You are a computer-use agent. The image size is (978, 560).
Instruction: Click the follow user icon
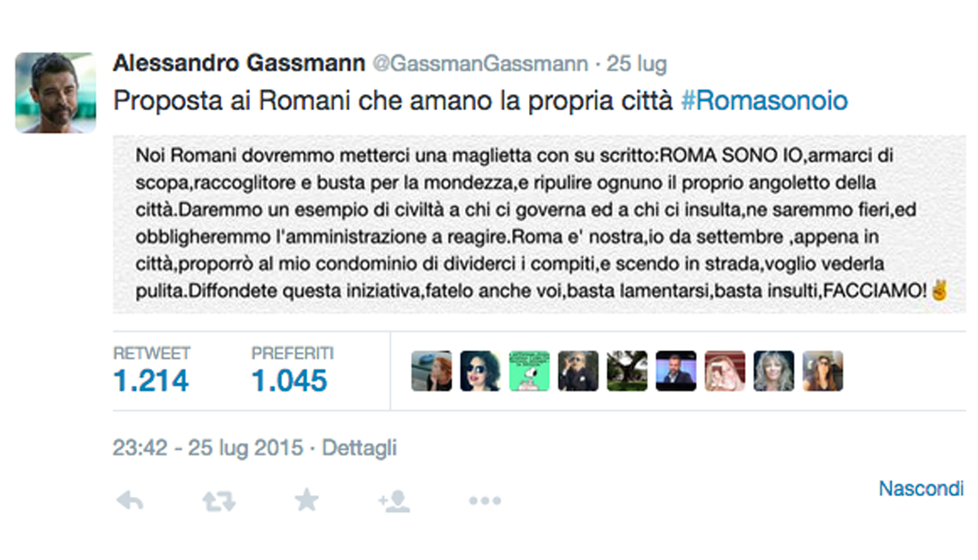click(x=396, y=500)
